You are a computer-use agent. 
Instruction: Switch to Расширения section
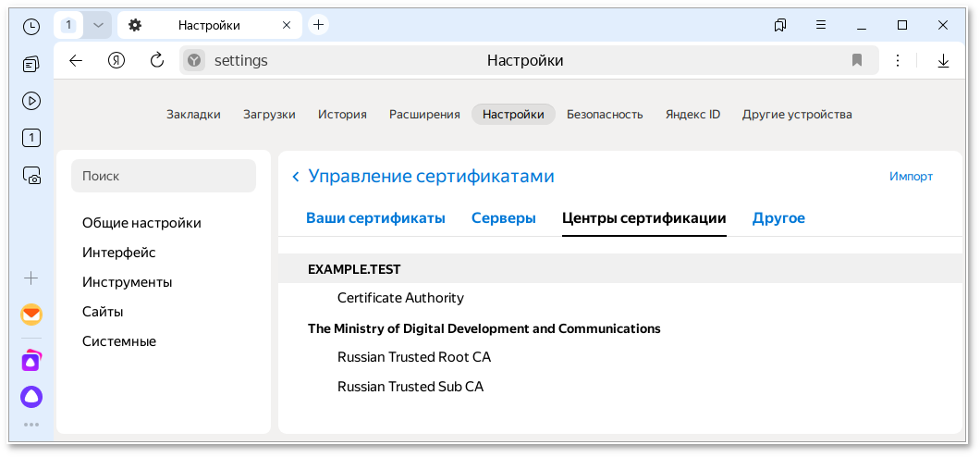pos(424,115)
